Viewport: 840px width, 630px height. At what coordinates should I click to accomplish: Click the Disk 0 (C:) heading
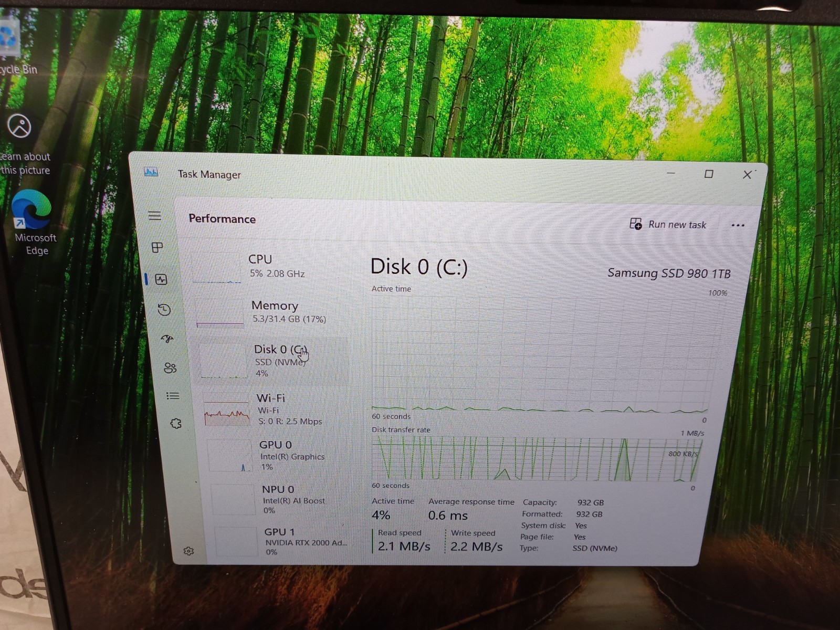[419, 267]
